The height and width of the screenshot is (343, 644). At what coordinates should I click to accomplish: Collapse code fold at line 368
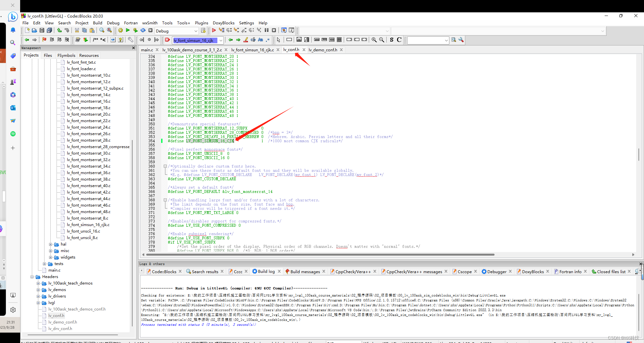(165, 200)
